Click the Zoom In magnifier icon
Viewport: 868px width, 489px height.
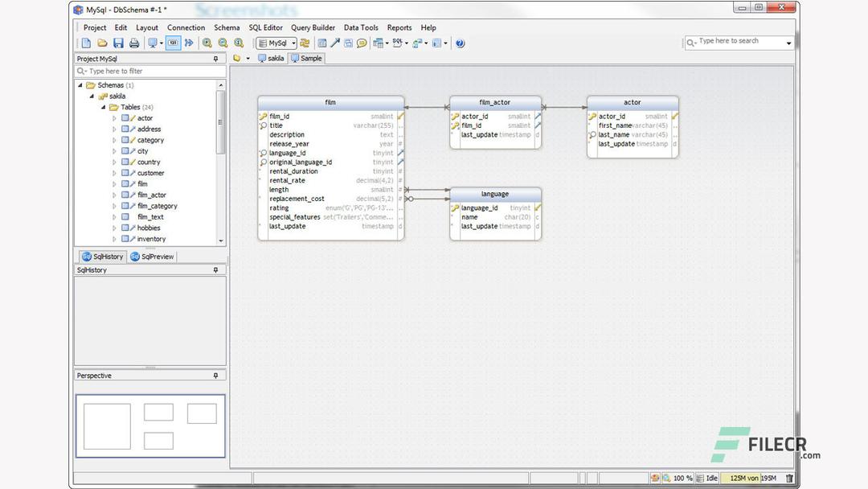(x=207, y=43)
